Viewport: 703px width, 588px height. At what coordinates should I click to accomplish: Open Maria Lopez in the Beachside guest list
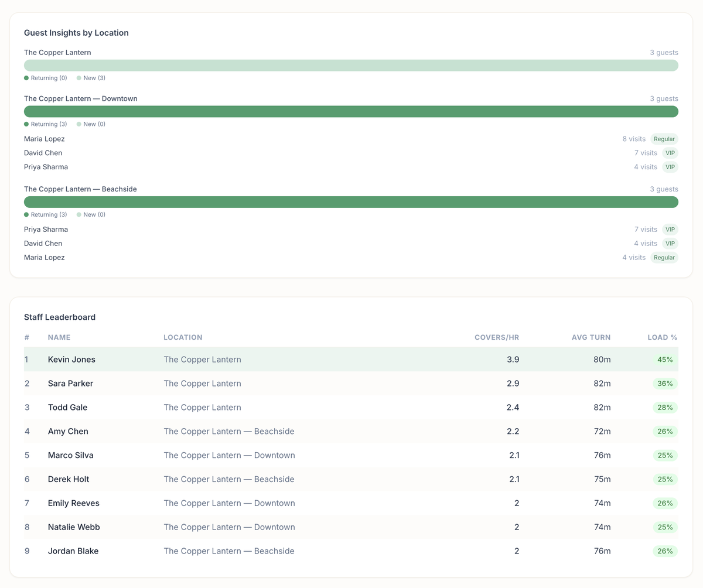pos(45,258)
